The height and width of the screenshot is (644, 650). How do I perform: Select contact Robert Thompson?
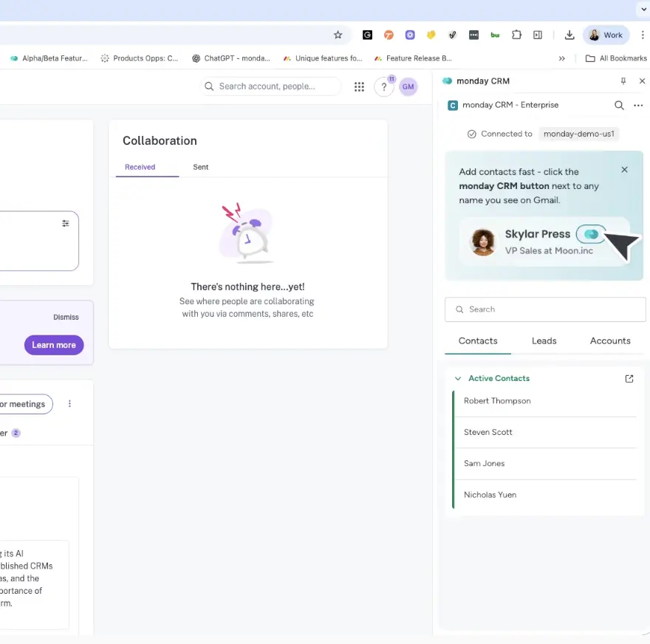point(546,401)
